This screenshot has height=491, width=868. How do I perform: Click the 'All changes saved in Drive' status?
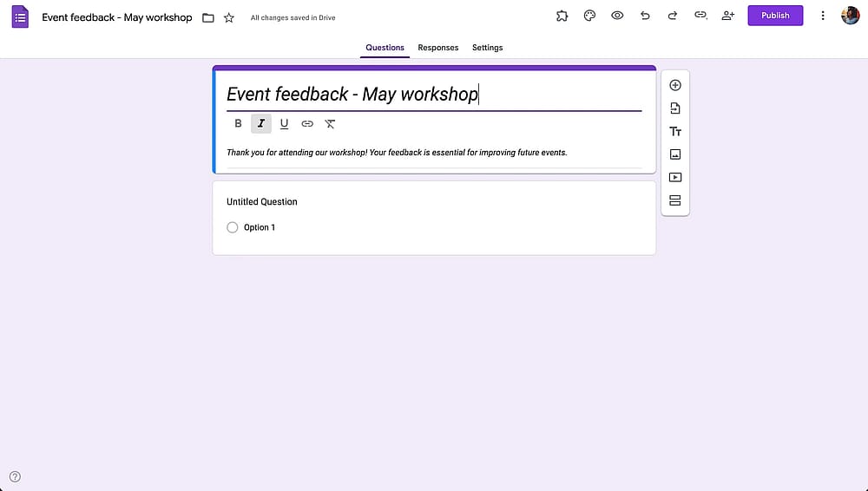click(x=293, y=17)
